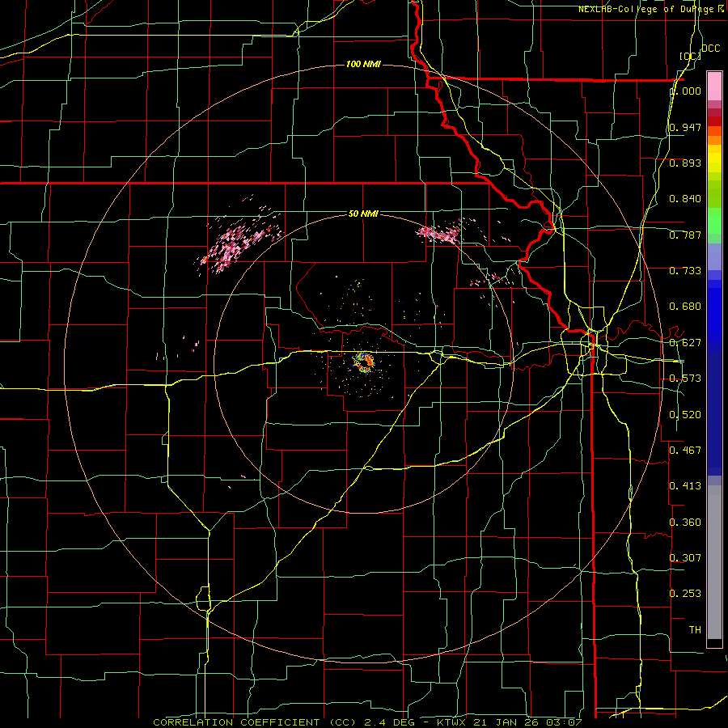The width and height of the screenshot is (728, 728).
Task: Click the Correlation Coefficient KTWX timestamp caption
Action: pos(366,722)
